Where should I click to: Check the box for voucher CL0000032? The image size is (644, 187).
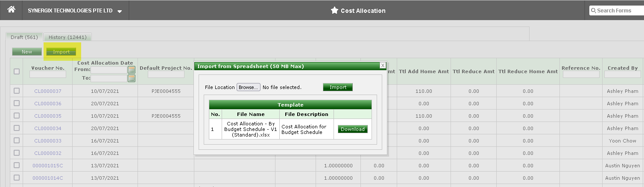pos(17,153)
